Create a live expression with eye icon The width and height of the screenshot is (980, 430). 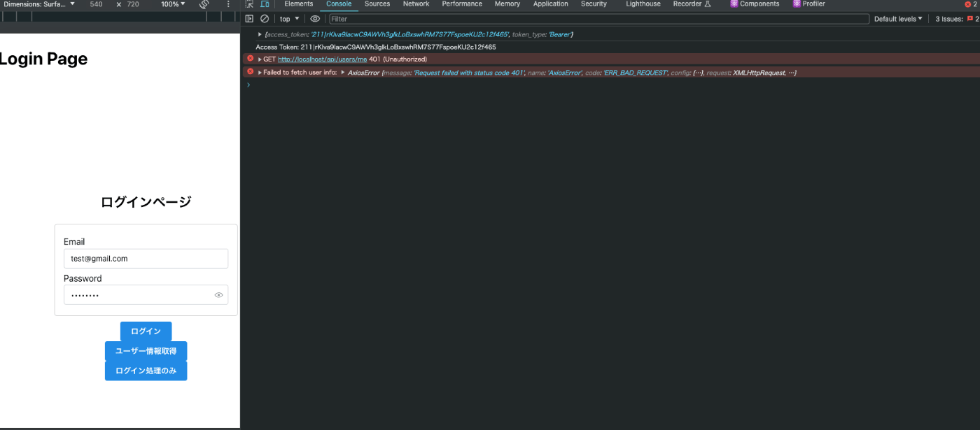click(315, 19)
